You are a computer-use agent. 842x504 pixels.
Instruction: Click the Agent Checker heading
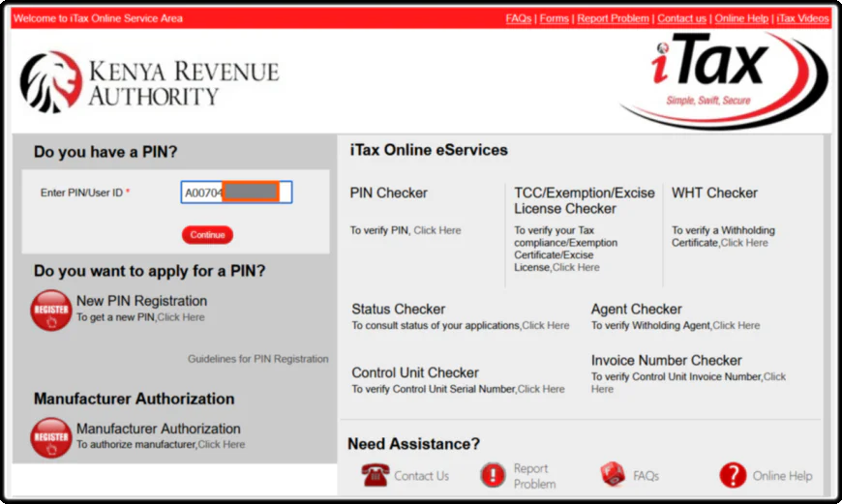pos(636,310)
